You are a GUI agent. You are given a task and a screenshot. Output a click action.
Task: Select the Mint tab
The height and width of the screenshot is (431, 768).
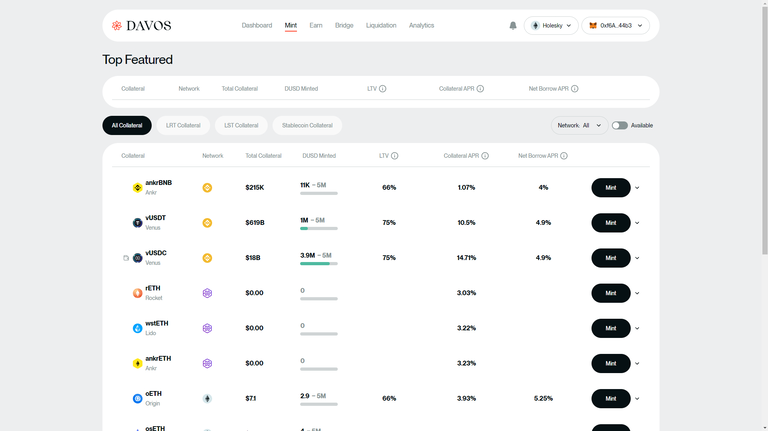291,25
